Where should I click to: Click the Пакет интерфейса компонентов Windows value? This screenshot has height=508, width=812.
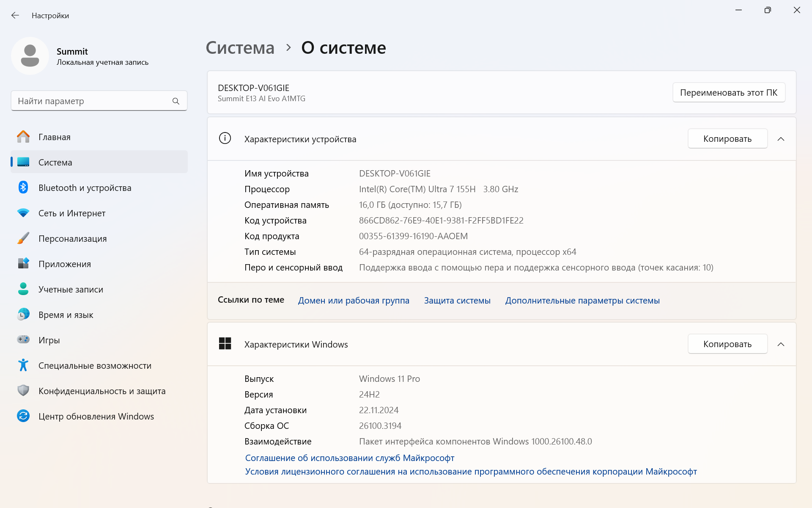475,442
